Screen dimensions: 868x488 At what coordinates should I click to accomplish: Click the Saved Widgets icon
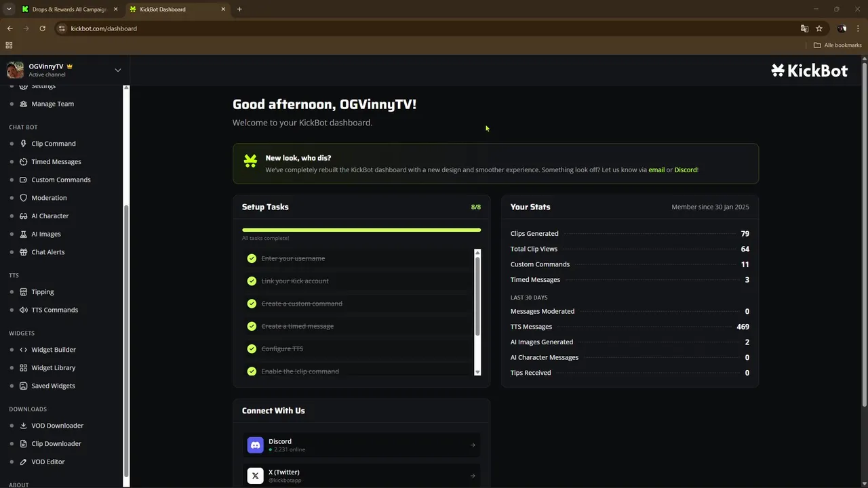[x=24, y=386]
